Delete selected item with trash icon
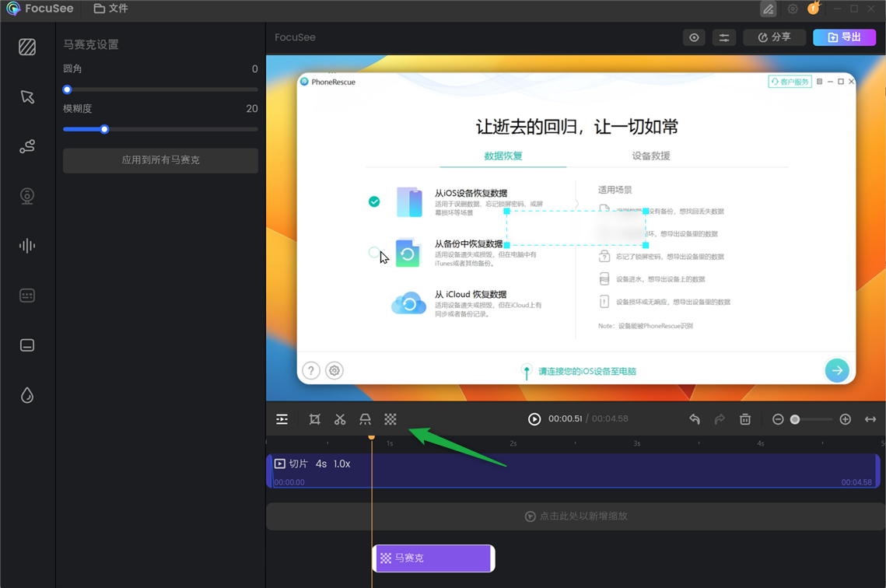 (x=745, y=419)
